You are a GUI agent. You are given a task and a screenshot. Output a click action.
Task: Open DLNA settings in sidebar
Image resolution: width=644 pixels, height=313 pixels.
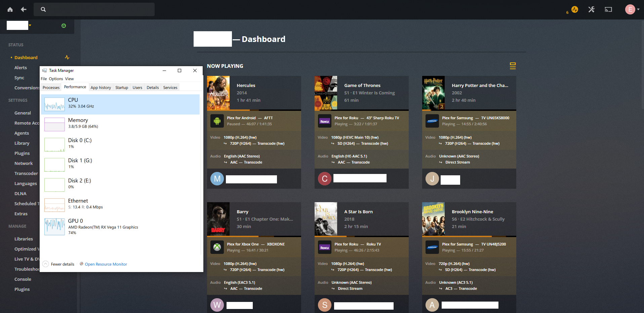click(20, 193)
